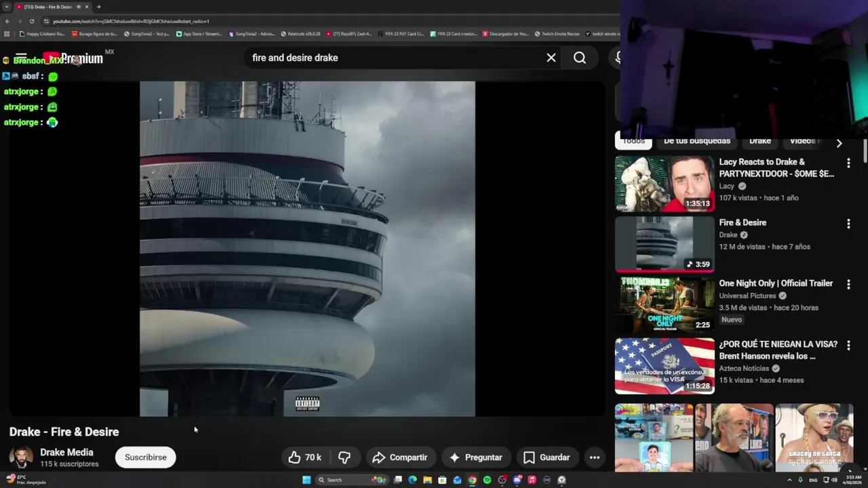Select the Drake filter chip
The image size is (868, 488).
[759, 141]
